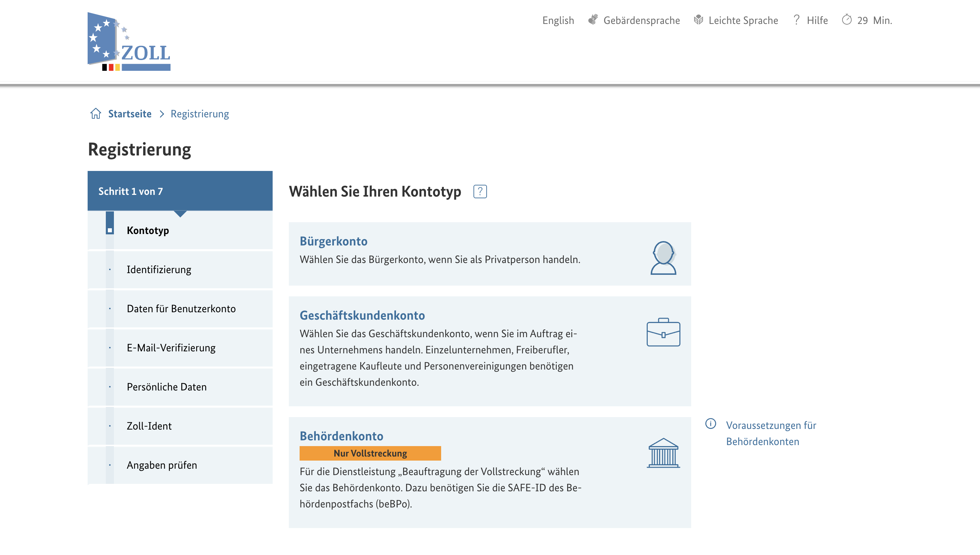The height and width of the screenshot is (555, 980).
Task: Open the Startseite breadcrumb link
Action: click(x=129, y=113)
